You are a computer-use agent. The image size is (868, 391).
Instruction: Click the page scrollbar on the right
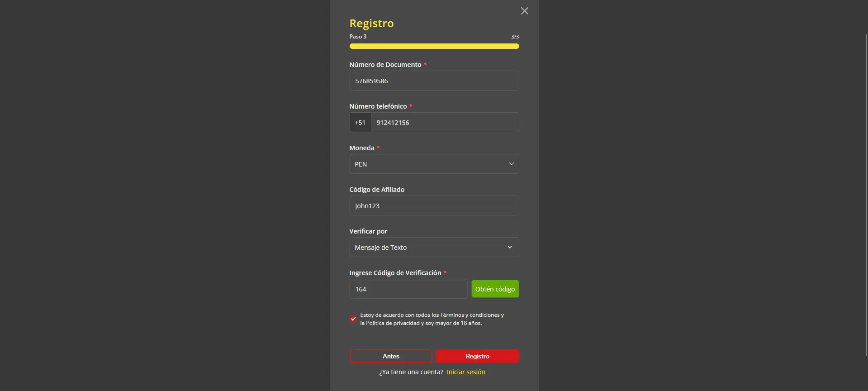point(866,195)
